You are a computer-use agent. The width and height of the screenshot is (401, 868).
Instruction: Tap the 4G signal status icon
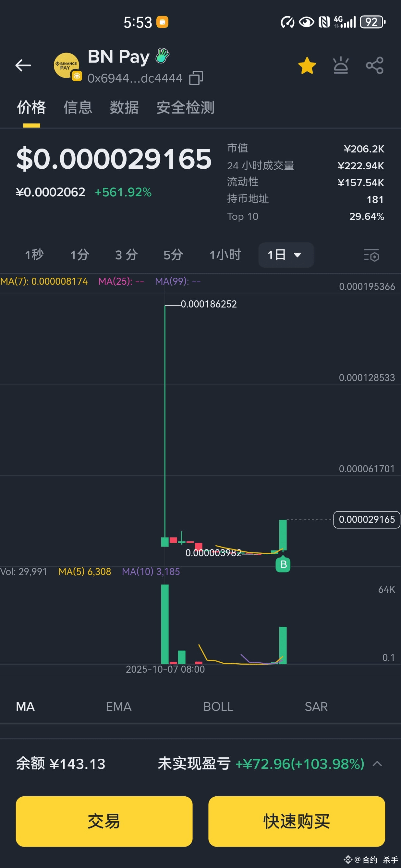(x=345, y=22)
